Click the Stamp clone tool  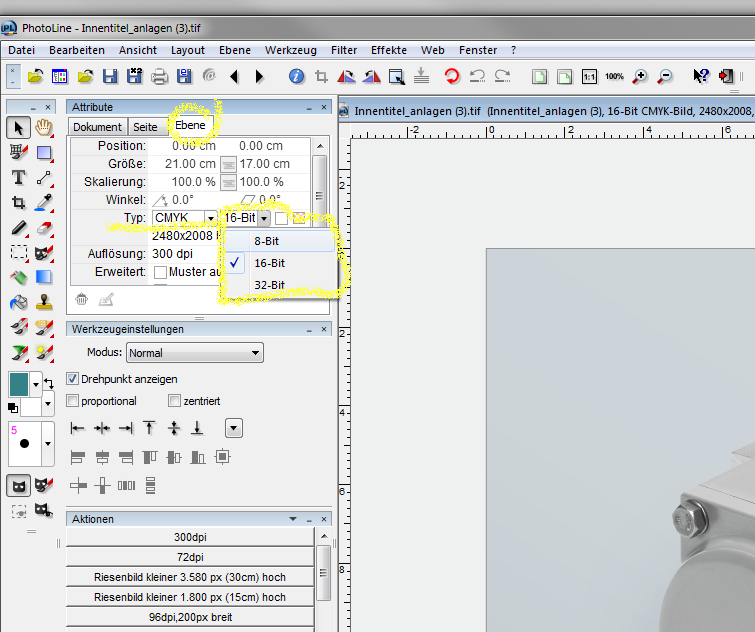pos(43,301)
